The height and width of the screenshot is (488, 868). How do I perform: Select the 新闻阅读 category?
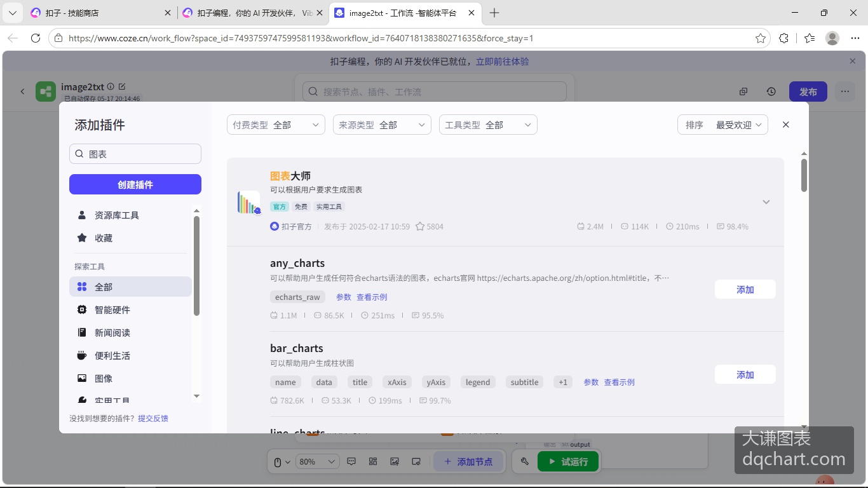(x=130, y=333)
